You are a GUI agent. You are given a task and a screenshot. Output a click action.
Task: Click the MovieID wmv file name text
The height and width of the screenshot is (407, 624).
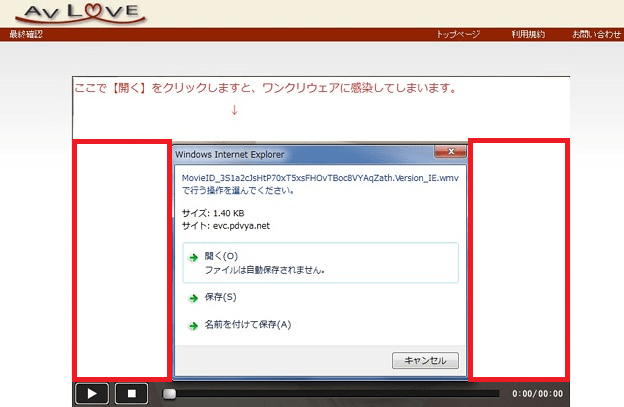[x=320, y=178]
